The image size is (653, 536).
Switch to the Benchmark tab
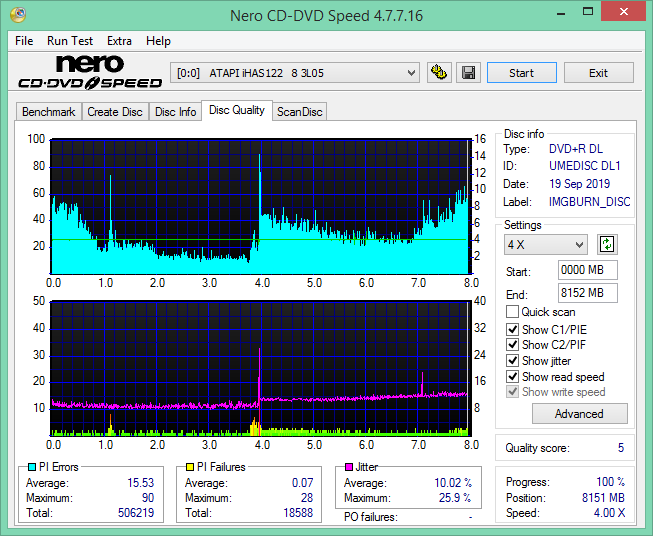point(49,112)
